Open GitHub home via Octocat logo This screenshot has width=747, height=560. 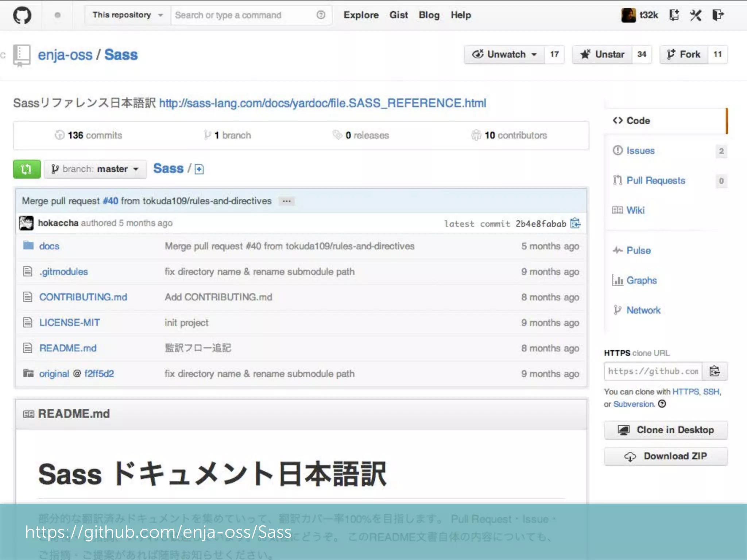[x=22, y=15]
